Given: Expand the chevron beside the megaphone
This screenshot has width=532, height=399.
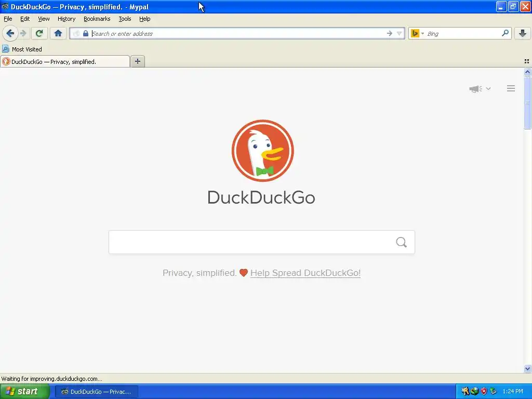Looking at the screenshot, I should coord(488,88).
